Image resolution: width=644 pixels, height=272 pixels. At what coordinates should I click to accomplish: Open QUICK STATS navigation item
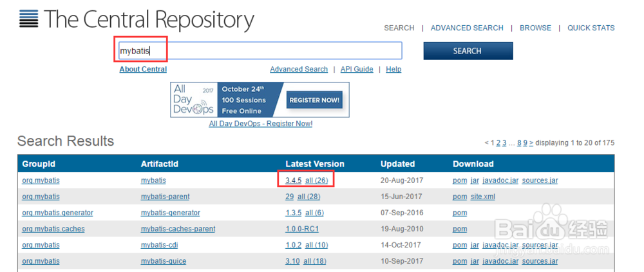click(x=591, y=28)
